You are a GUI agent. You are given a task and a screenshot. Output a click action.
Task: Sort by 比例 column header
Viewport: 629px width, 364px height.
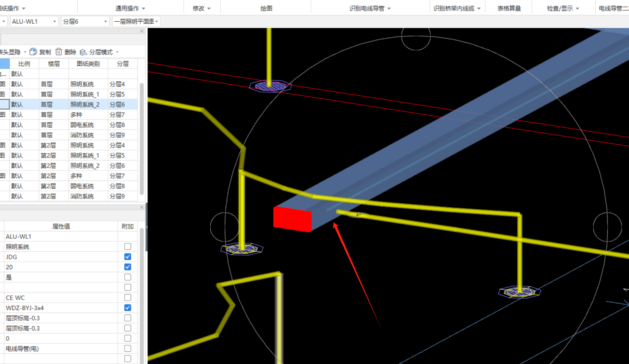pyautogui.click(x=24, y=64)
